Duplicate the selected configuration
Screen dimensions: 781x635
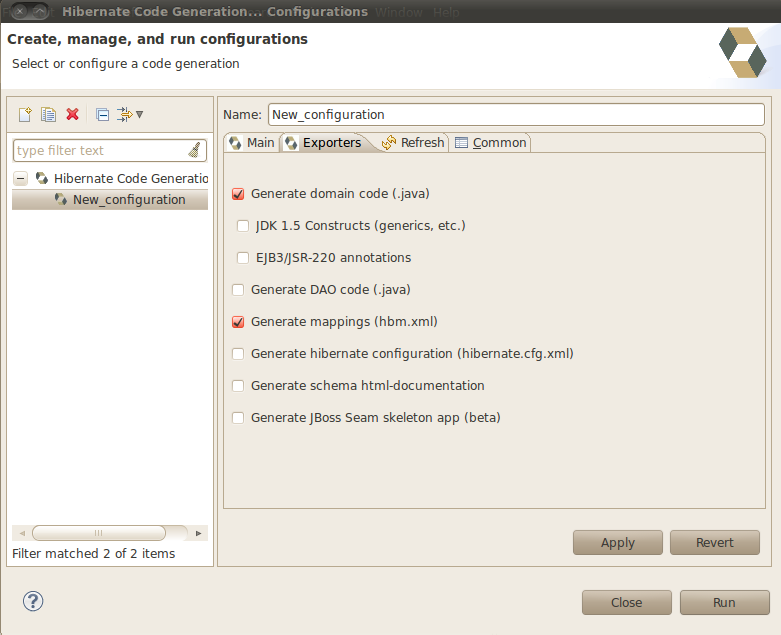(x=48, y=115)
